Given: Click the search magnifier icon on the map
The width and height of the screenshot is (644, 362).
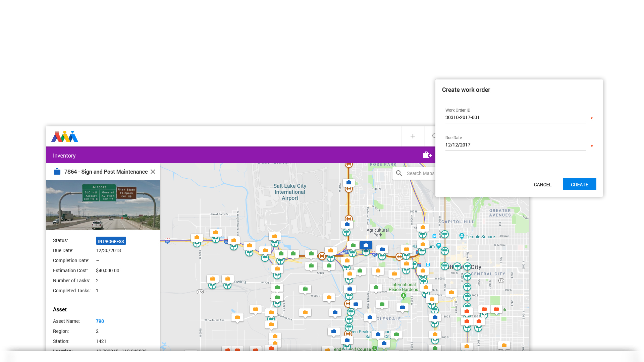Looking at the screenshot, I should (x=399, y=173).
